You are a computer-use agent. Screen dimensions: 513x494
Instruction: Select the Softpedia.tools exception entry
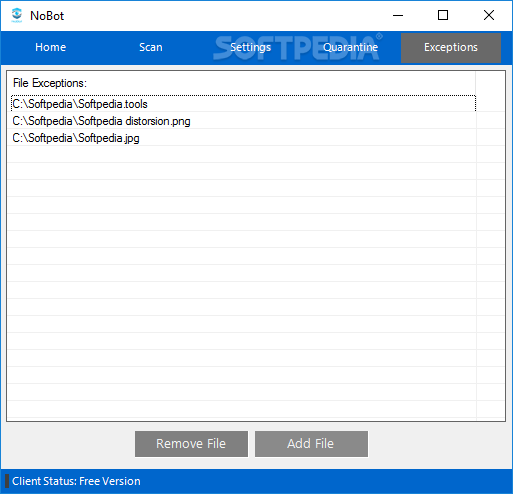click(243, 104)
